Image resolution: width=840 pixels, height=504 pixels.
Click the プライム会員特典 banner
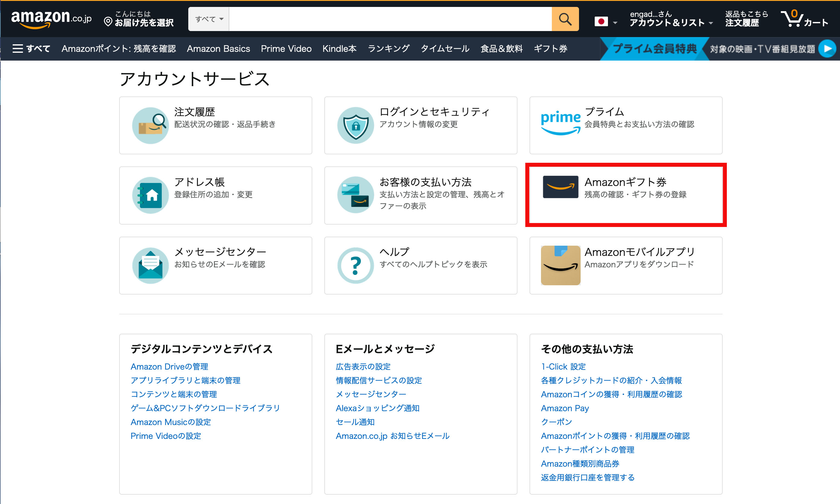click(654, 49)
